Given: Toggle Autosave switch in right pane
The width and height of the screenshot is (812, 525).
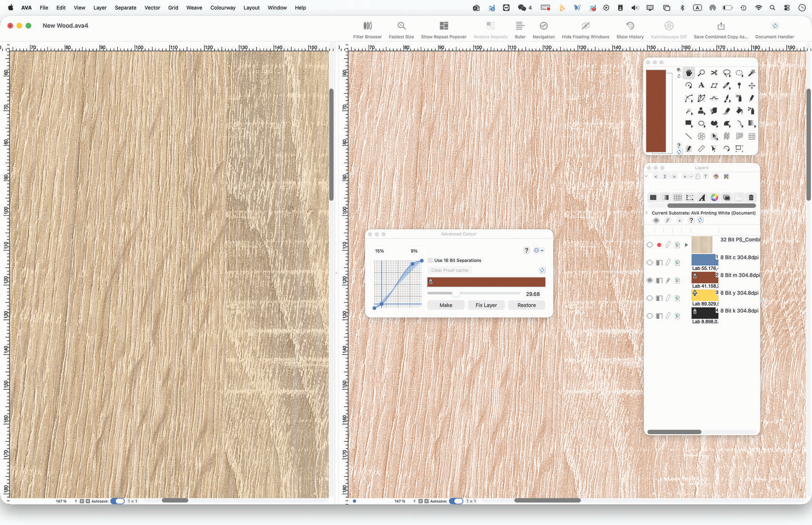Looking at the screenshot, I should tap(456, 501).
